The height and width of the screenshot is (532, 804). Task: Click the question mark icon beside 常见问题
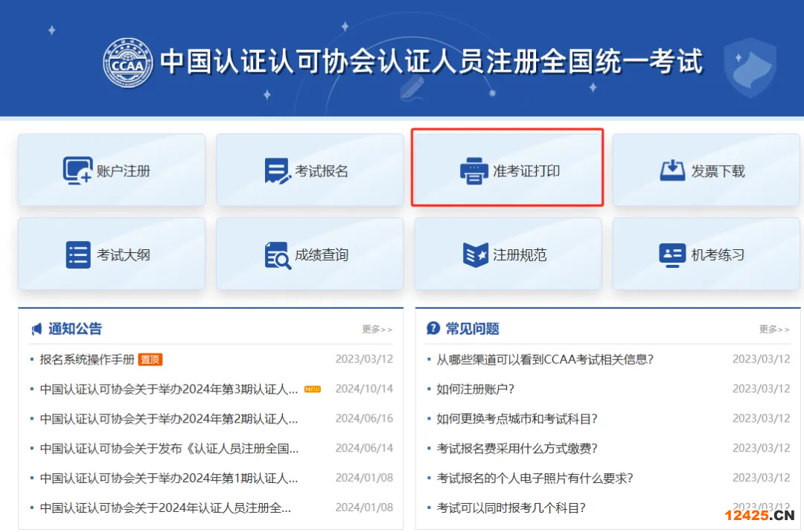click(x=433, y=329)
